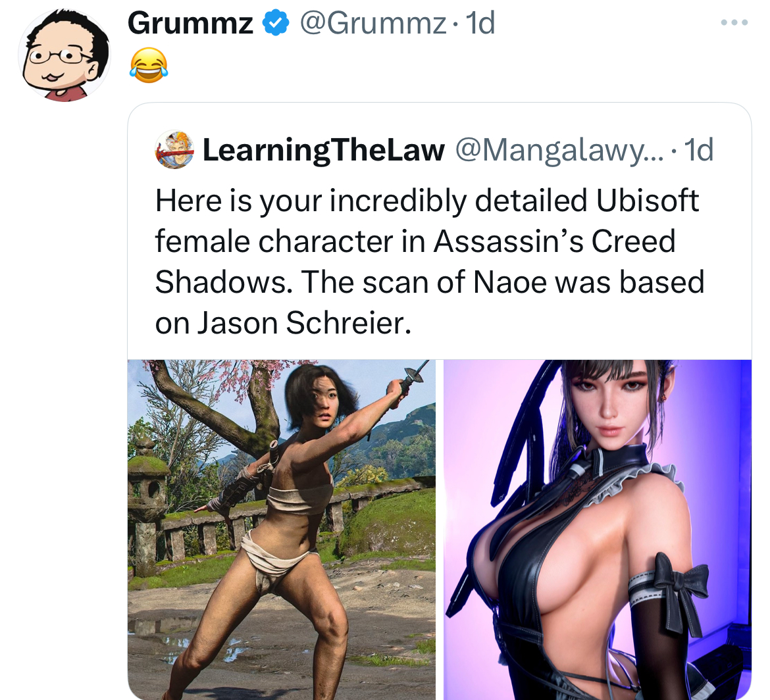This screenshot has height=700, width=770.
Task: Click the "Here is your incredibly detailed Ubisoft" line
Action: click(x=426, y=201)
